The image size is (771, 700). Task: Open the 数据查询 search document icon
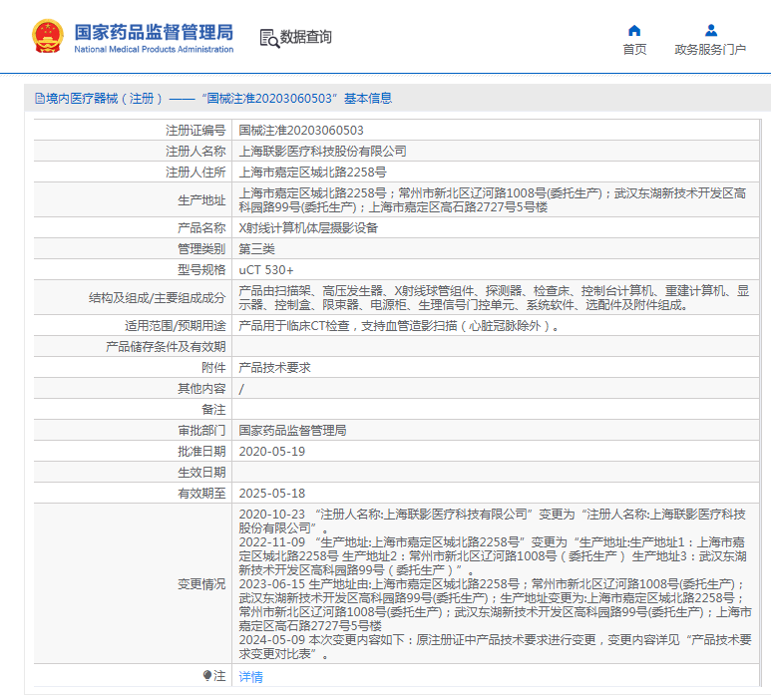coord(269,38)
